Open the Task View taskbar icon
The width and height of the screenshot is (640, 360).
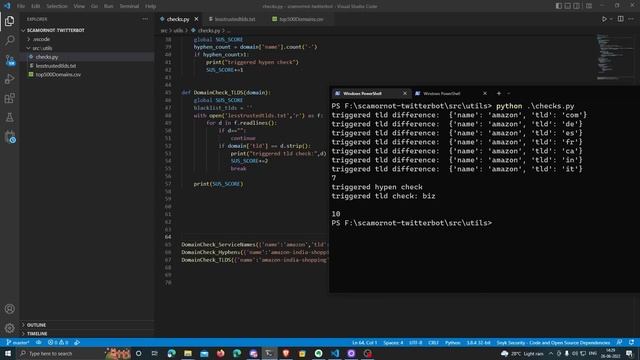pyautogui.click(x=155, y=353)
